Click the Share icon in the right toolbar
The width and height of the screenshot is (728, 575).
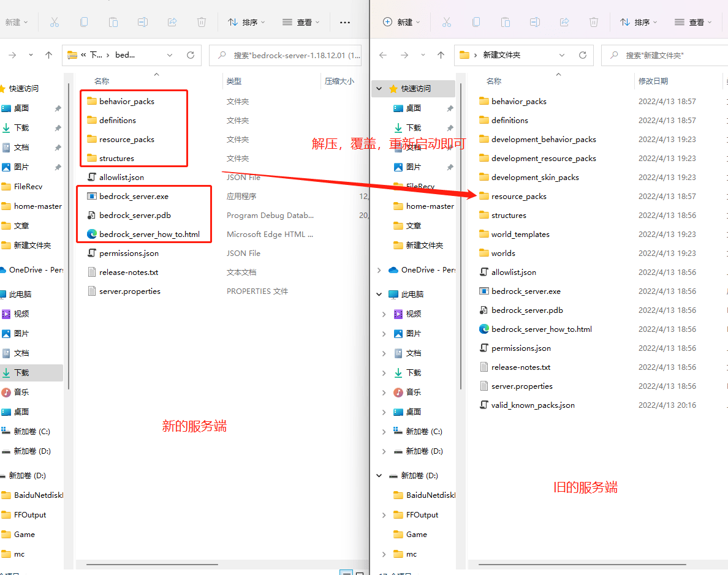tap(564, 22)
